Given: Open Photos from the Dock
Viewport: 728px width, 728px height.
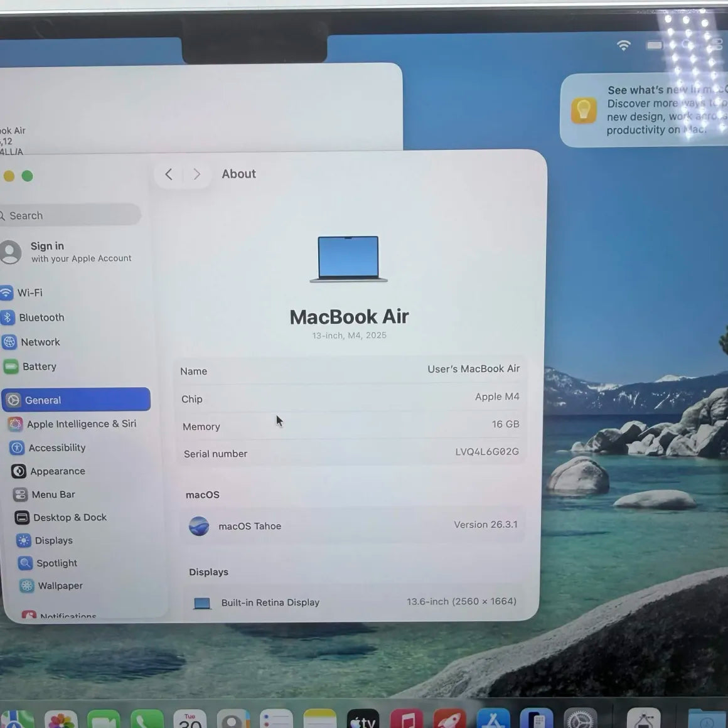Looking at the screenshot, I should 61,719.
